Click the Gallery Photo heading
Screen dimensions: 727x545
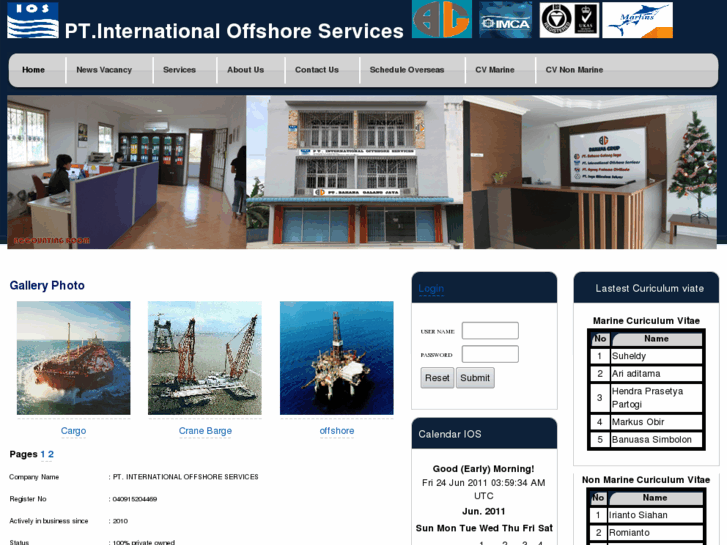(47, 285)
